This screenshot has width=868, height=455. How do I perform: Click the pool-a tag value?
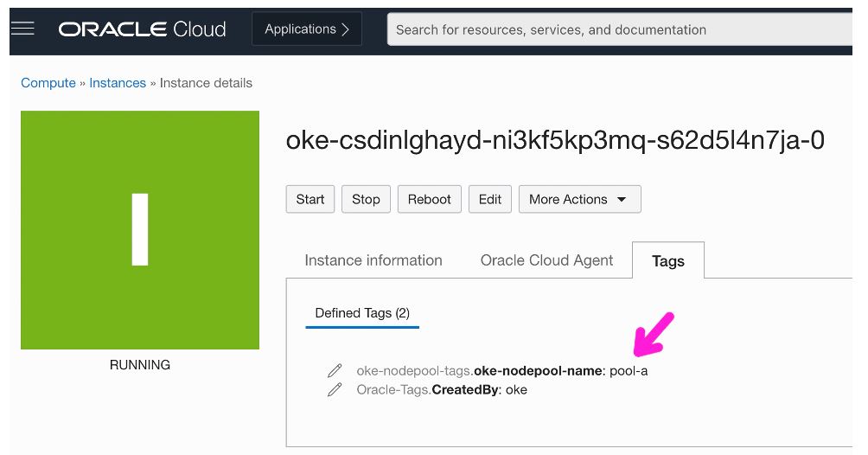point(629,371)
